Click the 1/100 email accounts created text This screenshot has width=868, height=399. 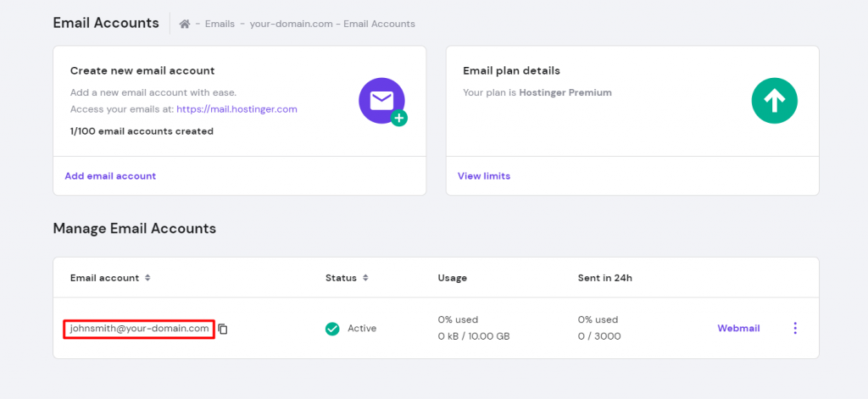point(142,131)
